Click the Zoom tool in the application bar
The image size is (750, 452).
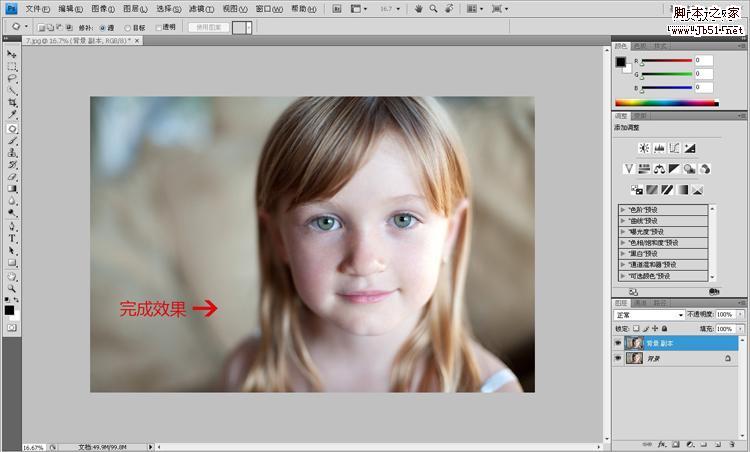click(x=433, y=9)
